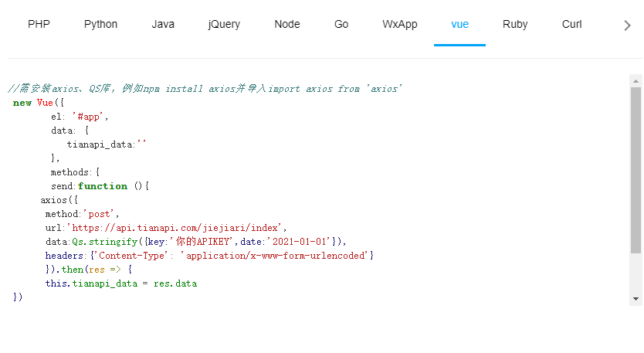The image size is (644, 353).
Task: Click the 'axios({' line
Action: pos(59,200)
